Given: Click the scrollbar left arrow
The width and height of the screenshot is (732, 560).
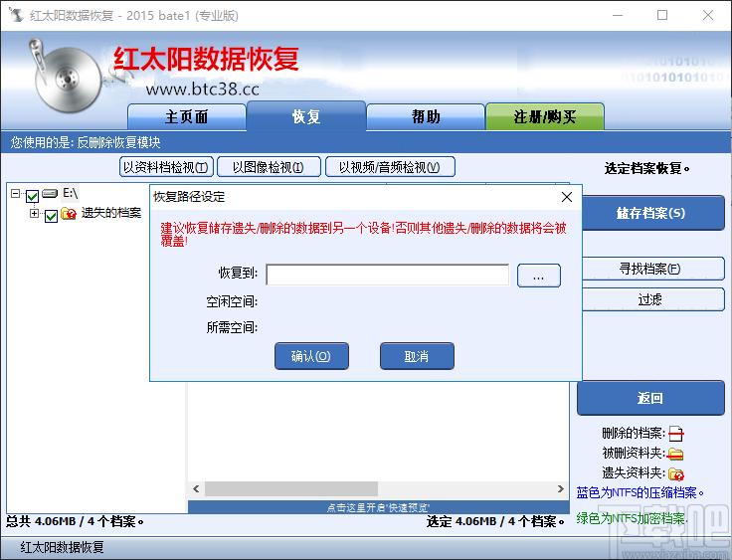Looking at the screenshot, I should (x=196, y=489).
